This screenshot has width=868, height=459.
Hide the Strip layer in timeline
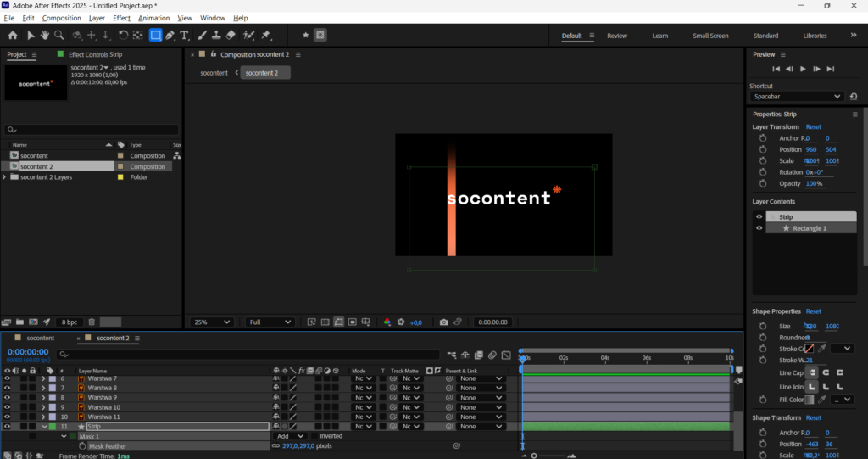click(x=7, y=426)
